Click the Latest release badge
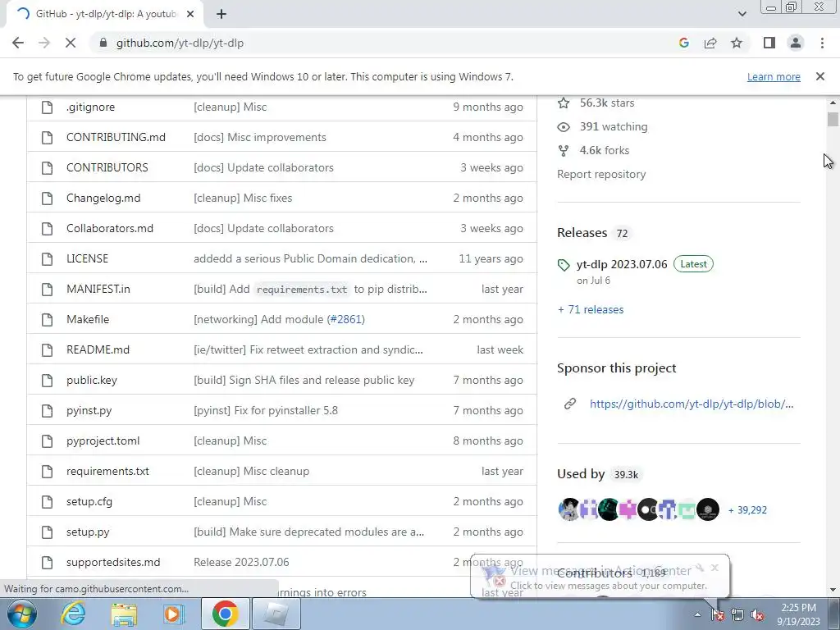 [693, 264]
